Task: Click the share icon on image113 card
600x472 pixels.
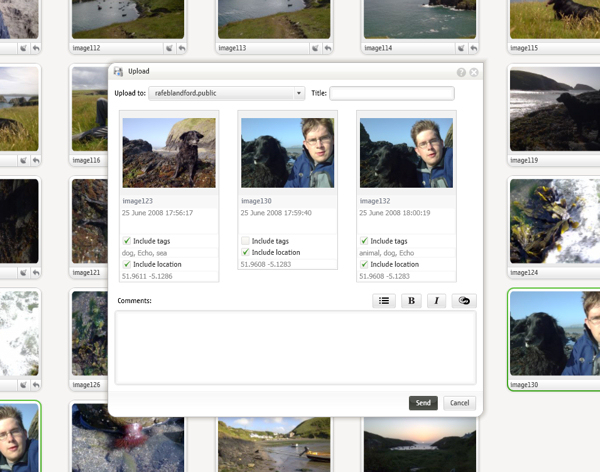Action: [315, 48]
